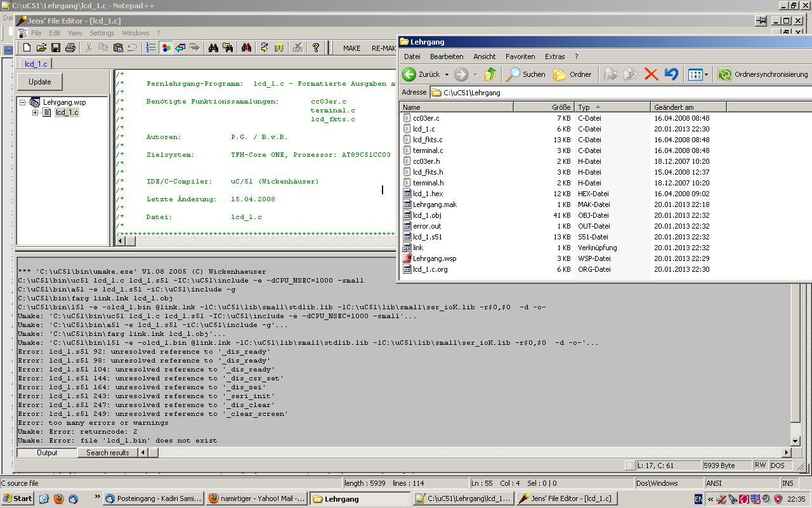Toggle the syntax coloring RGB icon
The image size is (812, 508).
(x=166, y=48)
